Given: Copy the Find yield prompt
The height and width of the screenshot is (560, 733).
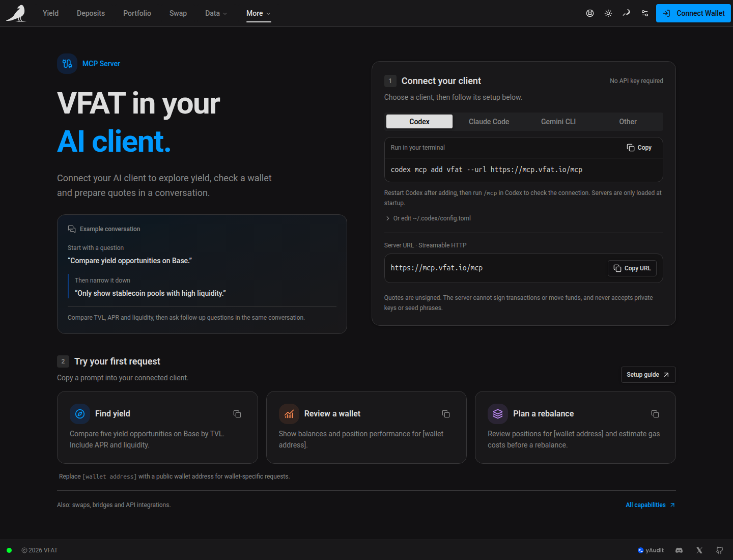Looking at the screenshot, I should point(237,414).
